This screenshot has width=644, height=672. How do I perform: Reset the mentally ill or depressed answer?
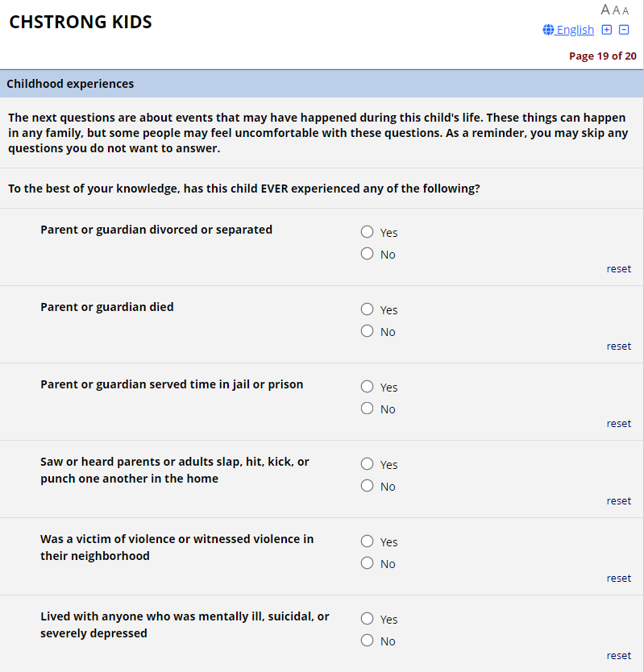click(619, 656)
